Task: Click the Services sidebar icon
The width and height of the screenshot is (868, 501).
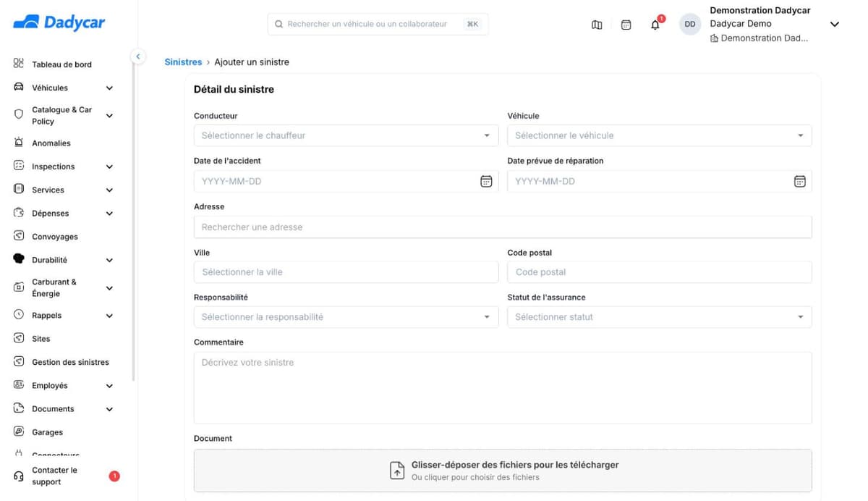Action: [x=19, y=189]
